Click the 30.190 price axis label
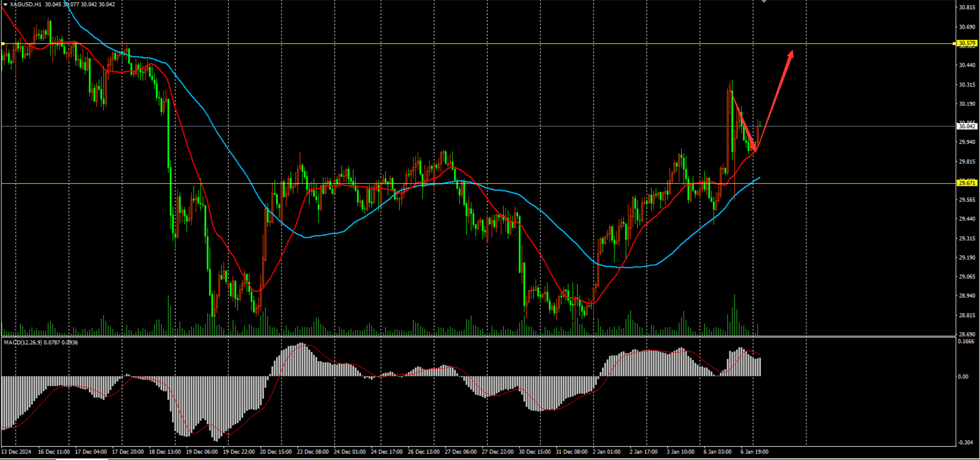 coord(967,104)
